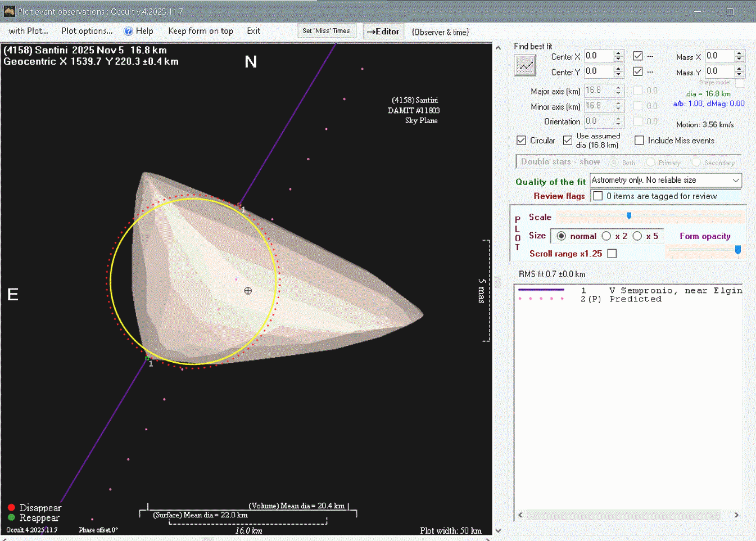The height and width of the screenshot is (541, 756).
Task: Open the with Plot... menu
Action: tap(28, 31)
